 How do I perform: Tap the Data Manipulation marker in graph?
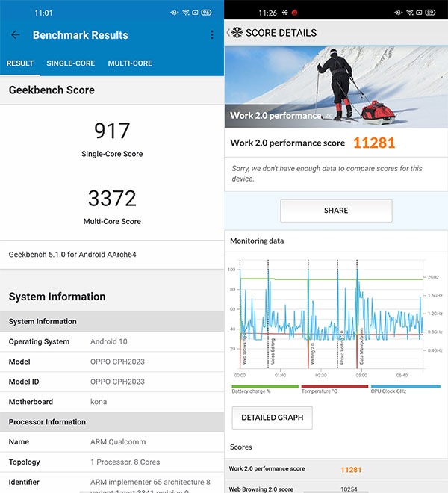[x=361, y=347]
